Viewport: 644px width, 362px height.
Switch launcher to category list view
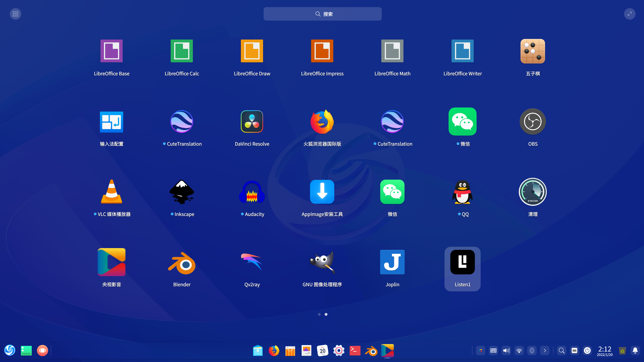tap(16, 14)
